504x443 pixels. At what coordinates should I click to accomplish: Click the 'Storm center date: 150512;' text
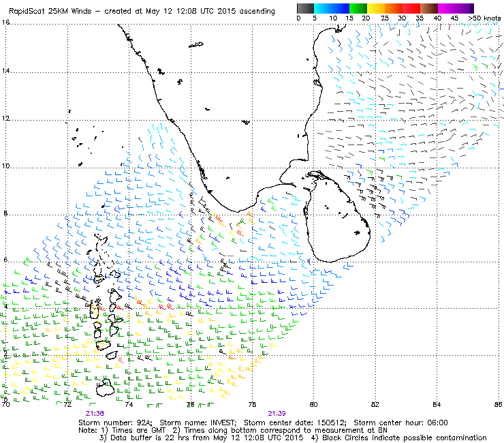[295, 423]
